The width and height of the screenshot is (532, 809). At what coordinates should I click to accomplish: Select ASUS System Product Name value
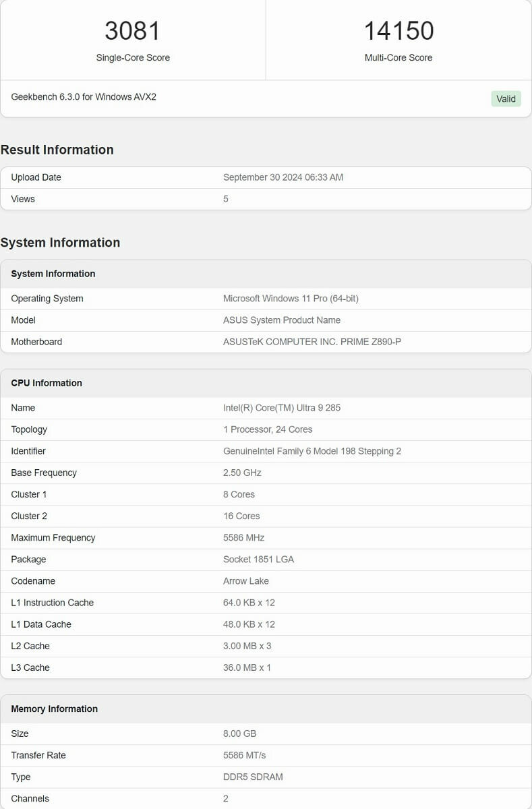(282, 320)
